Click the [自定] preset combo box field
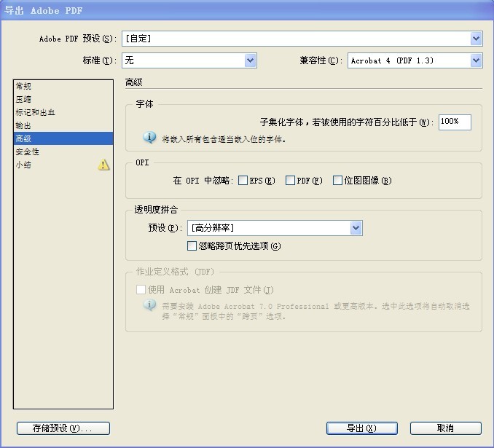 [302, 39]
